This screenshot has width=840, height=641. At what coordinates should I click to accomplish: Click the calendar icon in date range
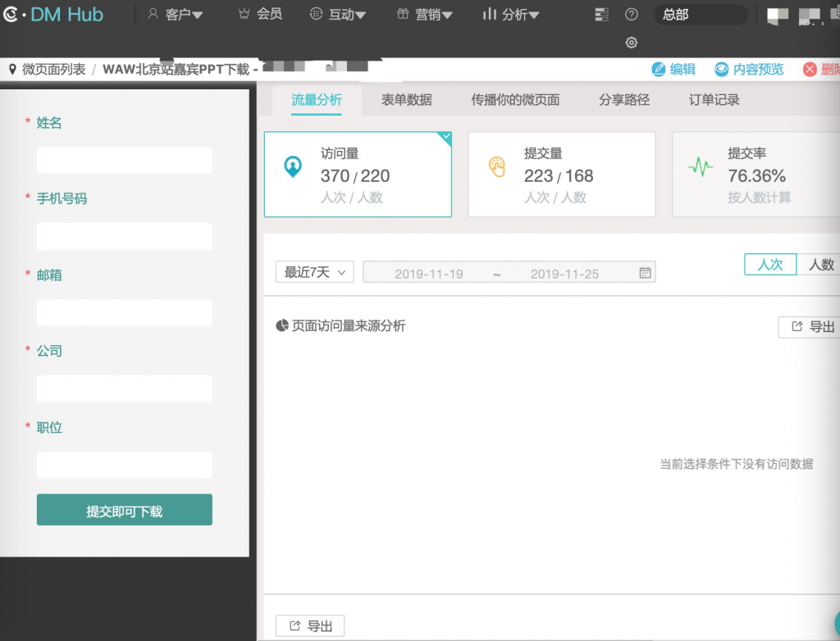[x=645, y=273]
